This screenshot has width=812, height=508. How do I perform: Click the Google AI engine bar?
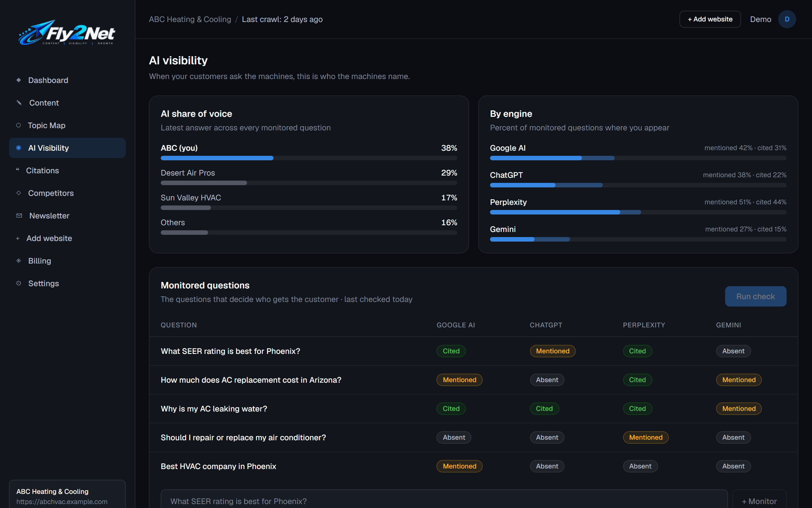(x=638, y=158)
